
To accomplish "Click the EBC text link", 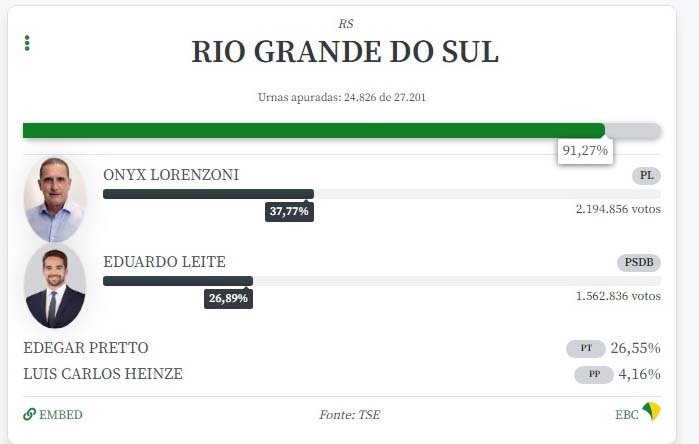I will click(x=626, y=415).
